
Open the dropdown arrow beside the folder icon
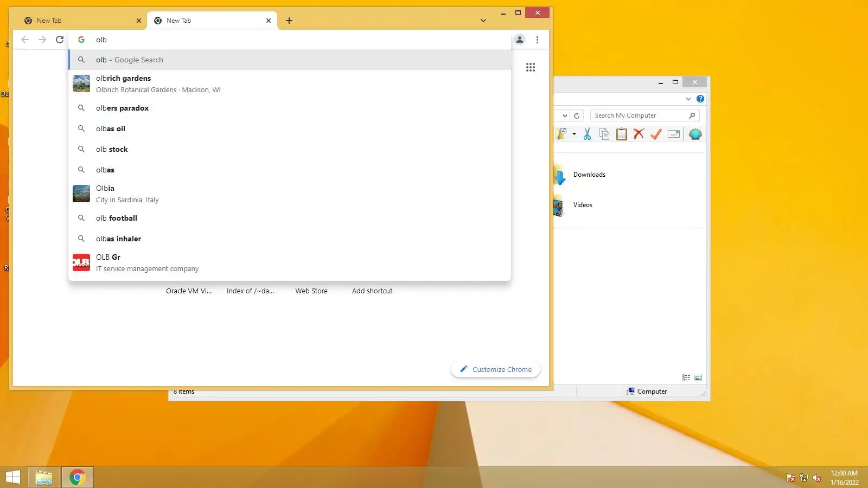click(574, 134)
